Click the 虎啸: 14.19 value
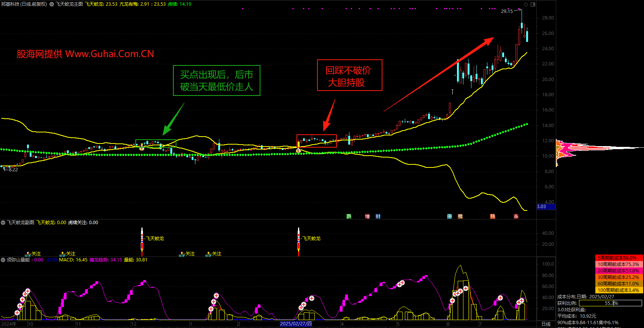The image size is (644, 328). tap(179, 4)
